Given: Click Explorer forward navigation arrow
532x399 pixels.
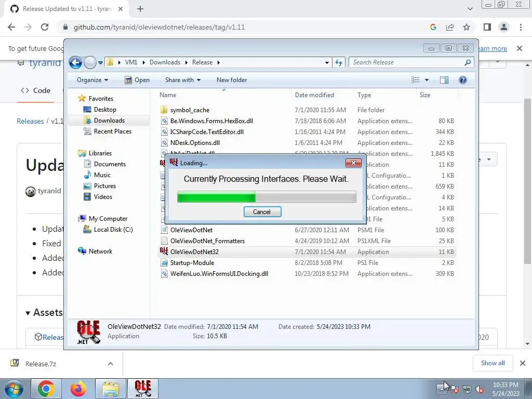Looking at the screenshot, I should tap(90, 62).
